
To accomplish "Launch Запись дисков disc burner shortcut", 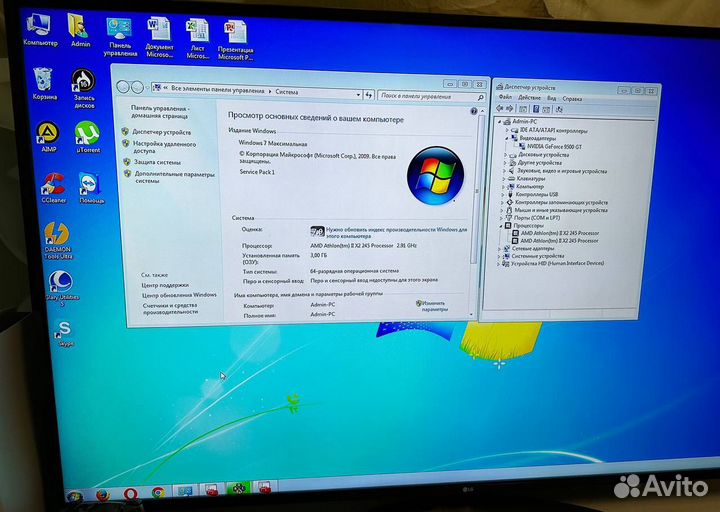I will point(84,88).
